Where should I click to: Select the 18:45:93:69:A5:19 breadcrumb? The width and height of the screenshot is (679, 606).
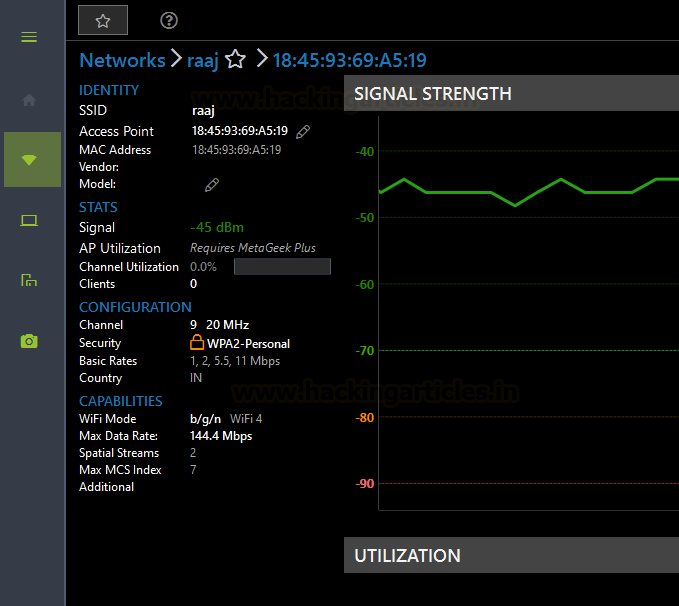[x=350, y=60]
